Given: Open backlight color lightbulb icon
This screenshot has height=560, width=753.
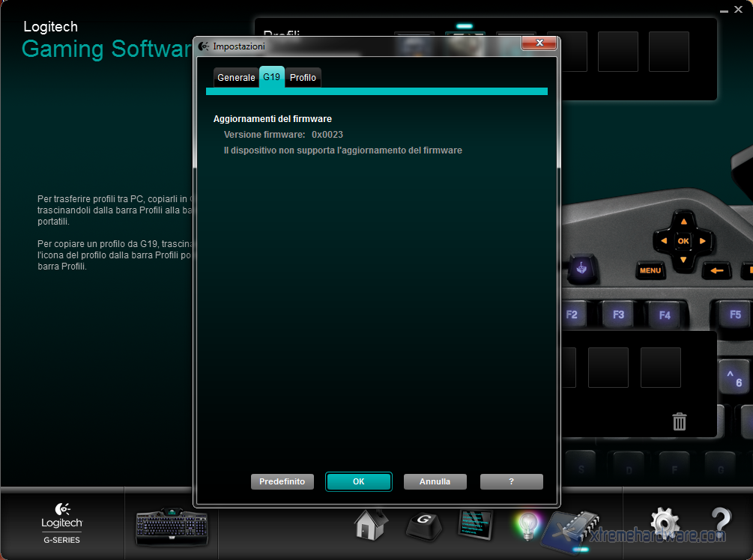Looking at the screenshot, I should [x=527, y=526].
